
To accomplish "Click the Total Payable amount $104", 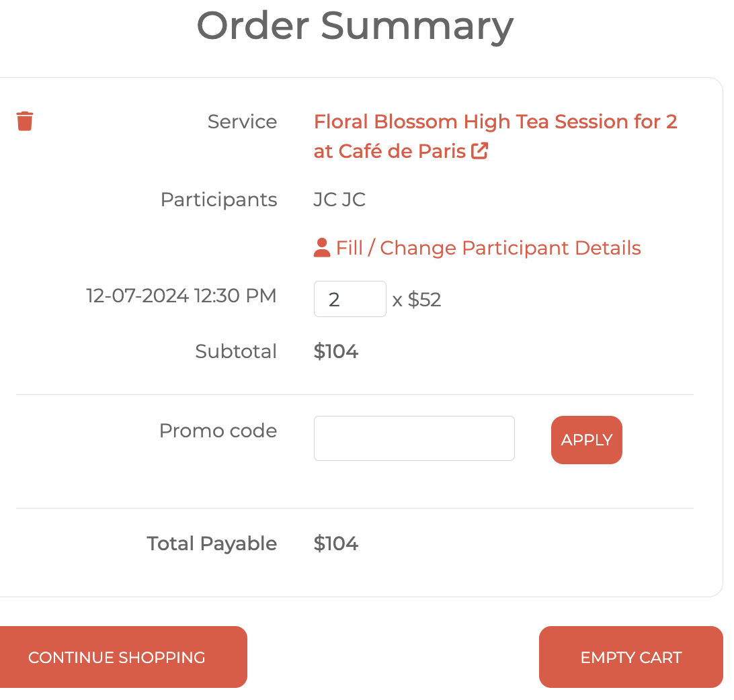I will click(x=336, y=543).
